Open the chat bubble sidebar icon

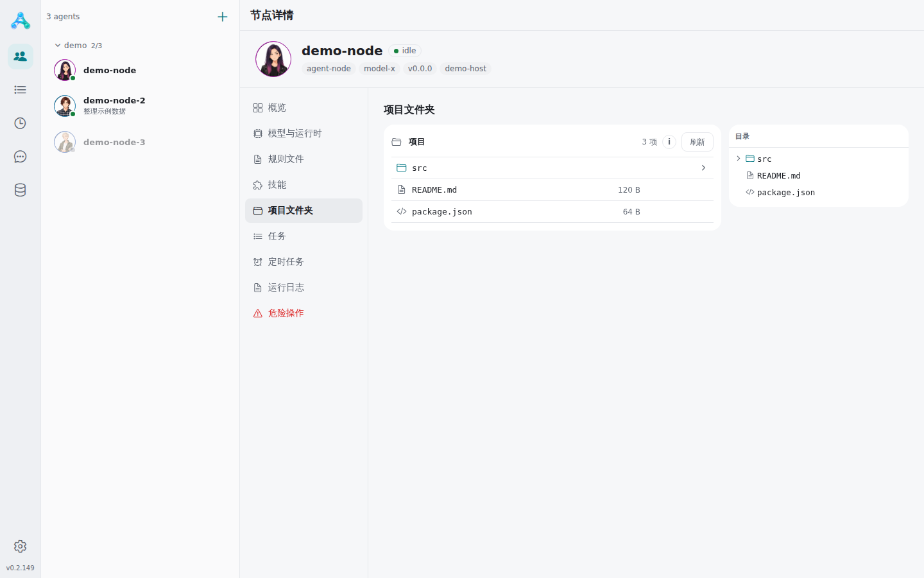21,157
